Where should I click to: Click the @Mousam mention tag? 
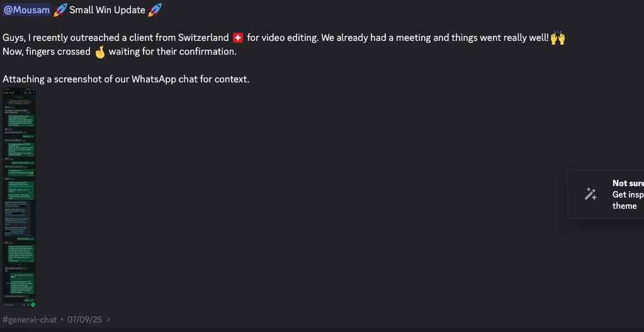26,10
